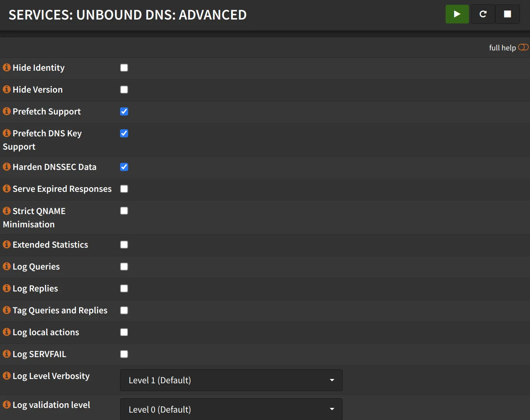
Task: Check Strict QNAME Minimisation
Action: [x=124, y=211]
